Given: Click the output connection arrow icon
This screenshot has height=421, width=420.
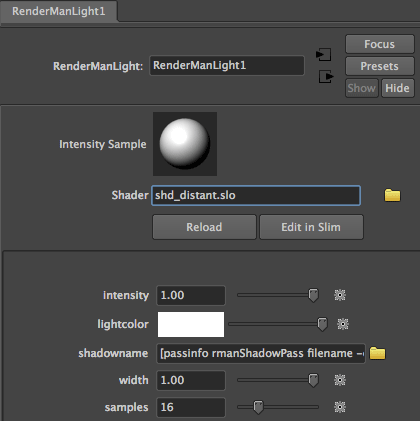Looking at the screenshot, I should click(326, 76).
